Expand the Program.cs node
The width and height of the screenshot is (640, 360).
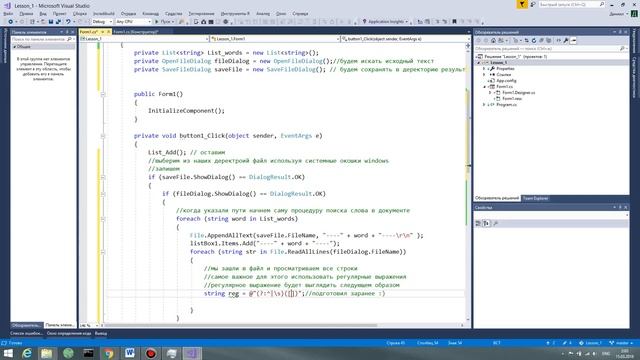click(484, 104)
